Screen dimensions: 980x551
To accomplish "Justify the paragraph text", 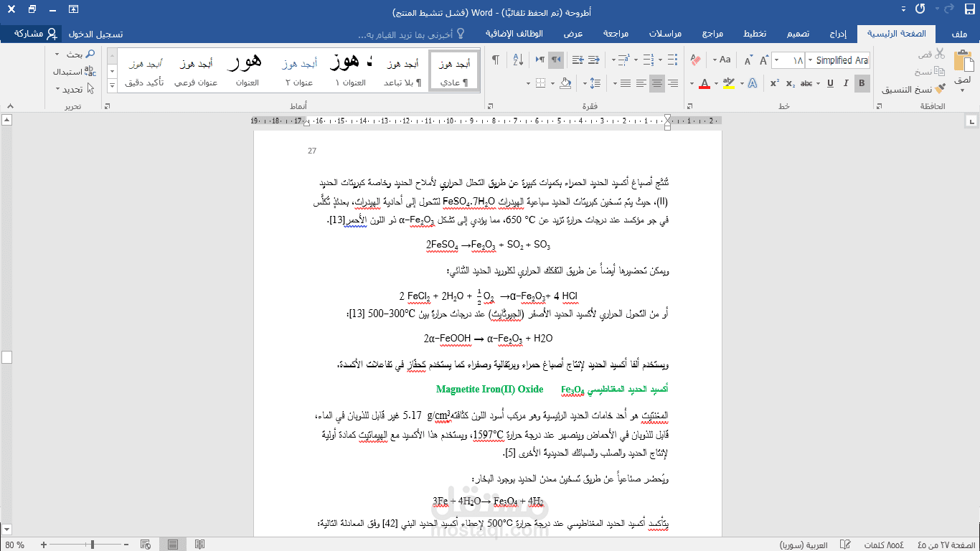I will pos(626,83).
